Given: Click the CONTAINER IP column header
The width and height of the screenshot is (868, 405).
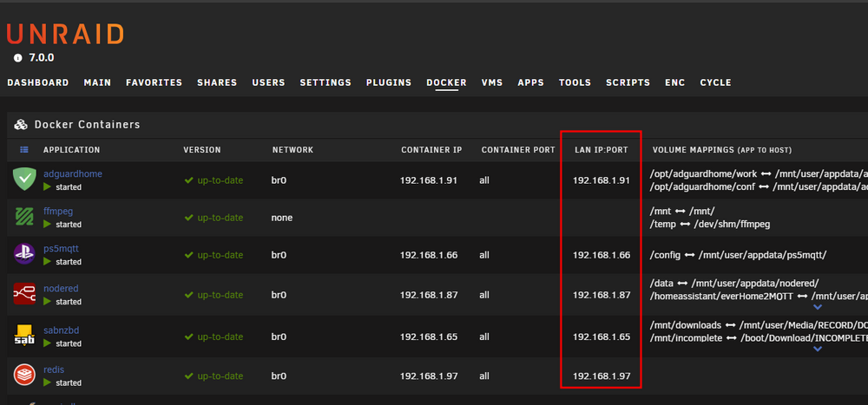Looking at the screenshot, I should point(431,150).
